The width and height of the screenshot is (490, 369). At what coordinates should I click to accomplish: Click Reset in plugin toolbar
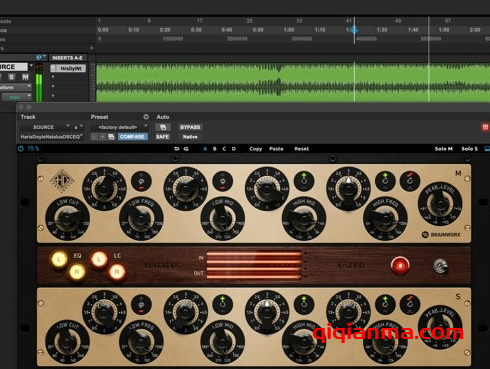302,149
